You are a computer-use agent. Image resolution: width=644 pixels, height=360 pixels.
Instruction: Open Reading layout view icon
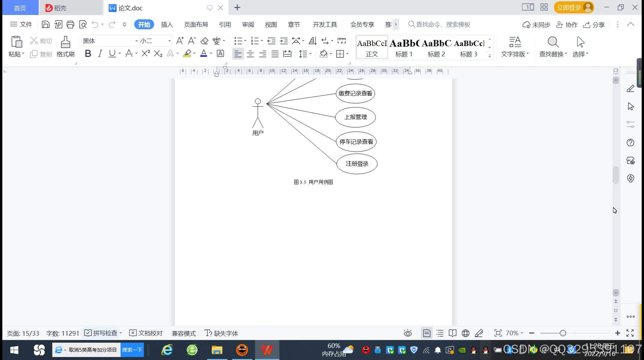452,333
